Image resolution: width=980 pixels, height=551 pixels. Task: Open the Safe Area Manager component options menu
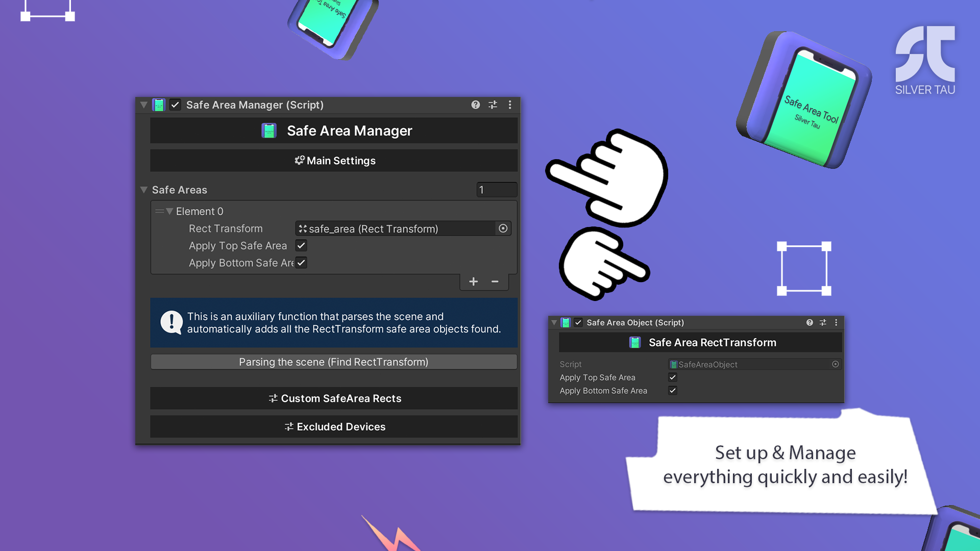pyautogui.click(x=510, y=105)
